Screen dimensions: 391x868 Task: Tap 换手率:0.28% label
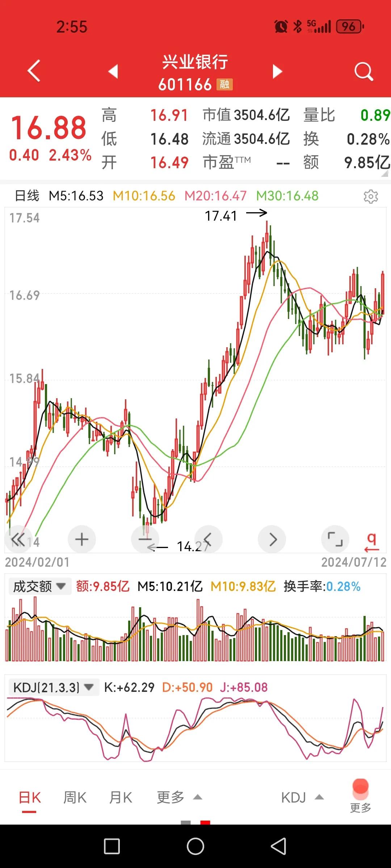click(x=322, y=586)
